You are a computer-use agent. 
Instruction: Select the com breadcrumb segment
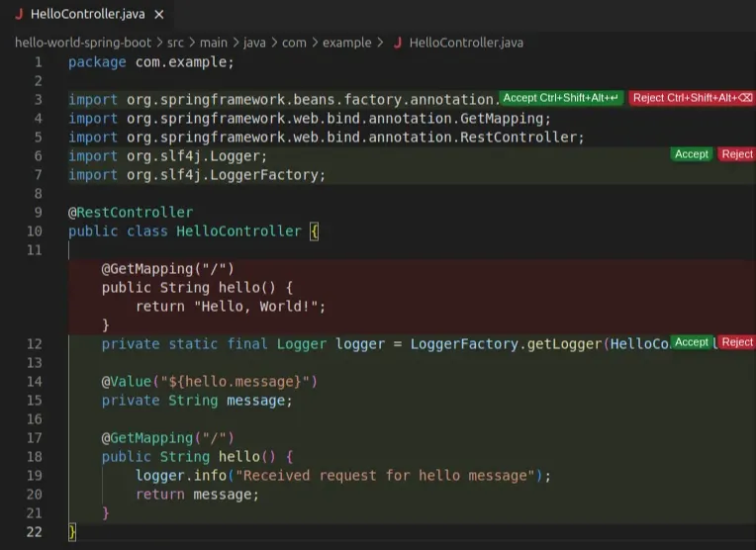pos(292,43)
